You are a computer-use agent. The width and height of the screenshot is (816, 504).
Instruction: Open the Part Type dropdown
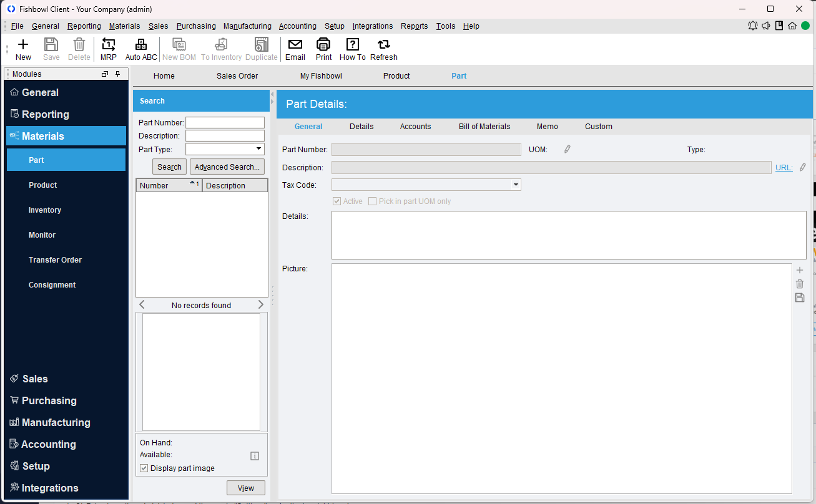tap(259, 149)
